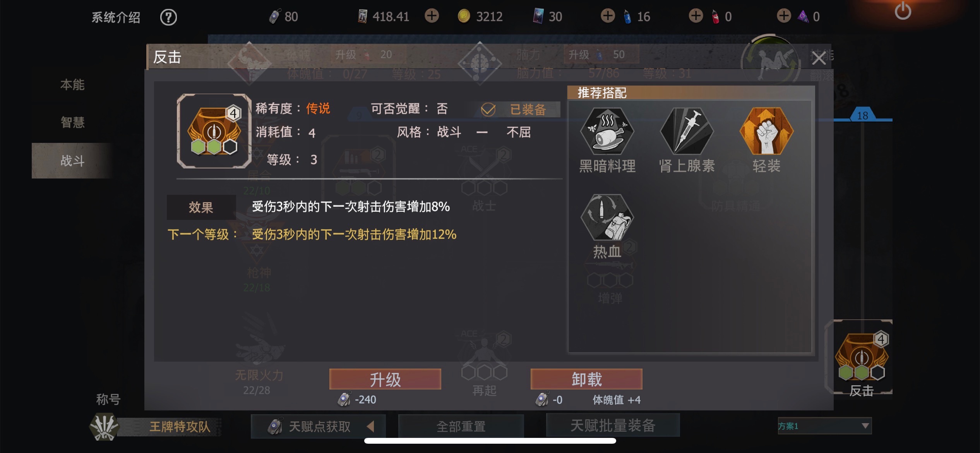This screenshot has width=980, height=453.
Task: Switch to the 智慧 tab
Action: (72, 122)
